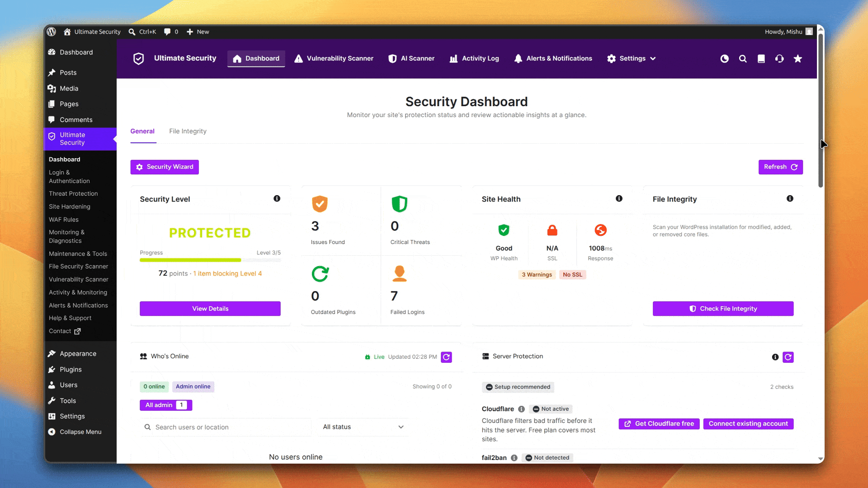The width and height of the screenshot is (868, 488).
Task: Toggle dark mode moon icon
Action: 724,59
